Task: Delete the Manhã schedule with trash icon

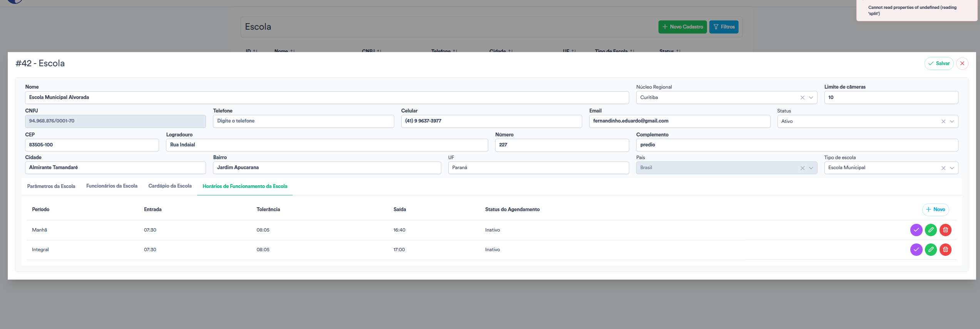Action: 945,230
